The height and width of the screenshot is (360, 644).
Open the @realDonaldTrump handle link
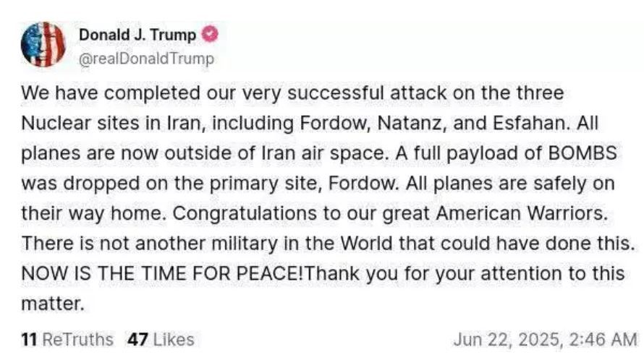point(146,59)
